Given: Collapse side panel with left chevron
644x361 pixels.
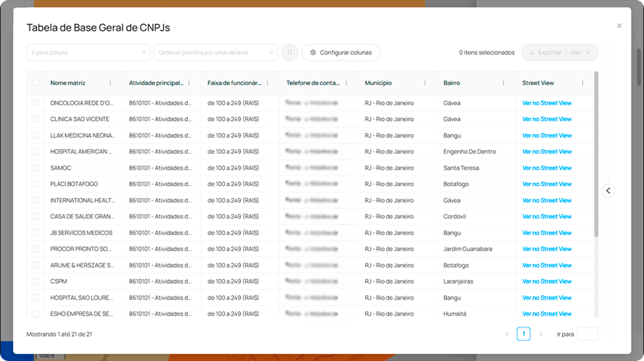Looking at the screenshot, I should click(608, 190).
